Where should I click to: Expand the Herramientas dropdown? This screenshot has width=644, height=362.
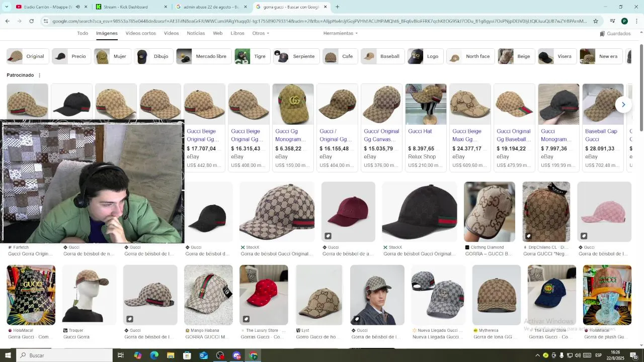pos(341,33)
